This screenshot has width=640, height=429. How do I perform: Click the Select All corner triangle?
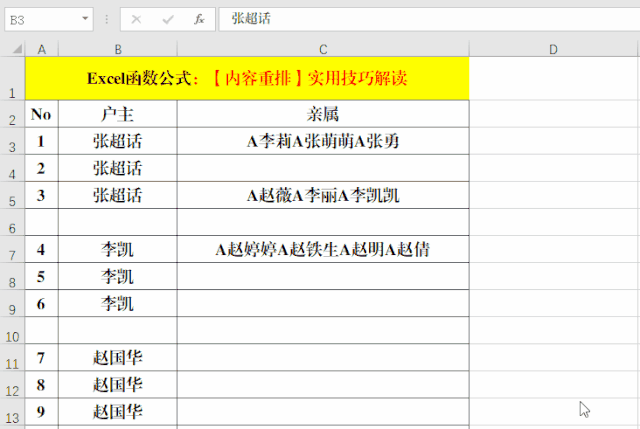[x=17, y=49]
